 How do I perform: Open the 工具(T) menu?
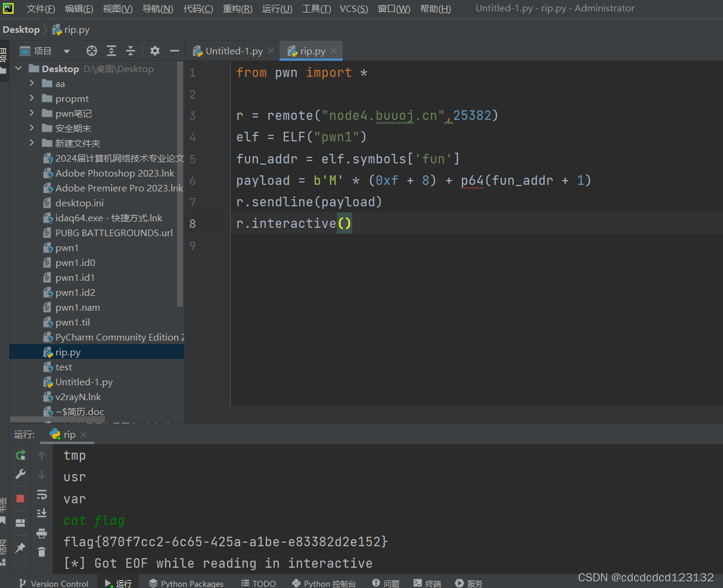(x=316, y=9)
